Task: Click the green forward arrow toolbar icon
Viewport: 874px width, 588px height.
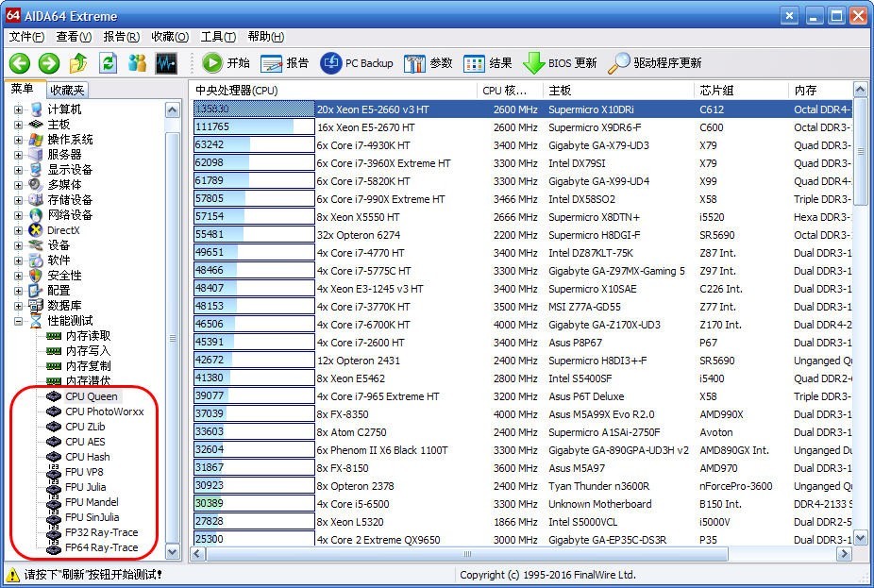Action: point(49,63)
